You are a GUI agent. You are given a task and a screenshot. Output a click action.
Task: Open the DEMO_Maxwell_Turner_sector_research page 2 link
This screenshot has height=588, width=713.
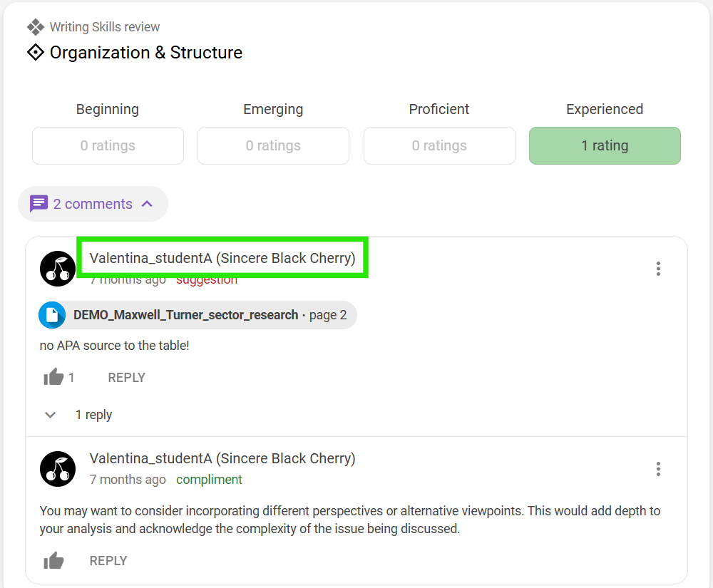(198, 315)
